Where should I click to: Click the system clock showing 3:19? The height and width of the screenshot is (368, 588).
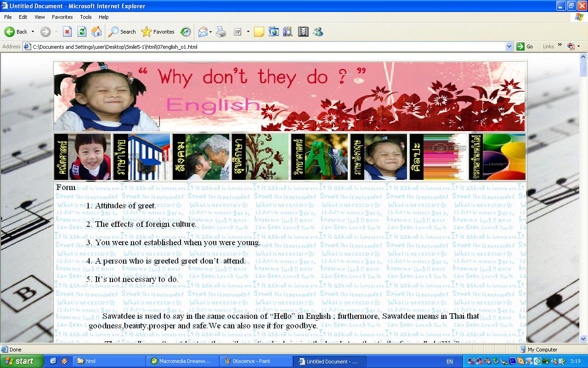pyautogui.click(x=576, y=362)
